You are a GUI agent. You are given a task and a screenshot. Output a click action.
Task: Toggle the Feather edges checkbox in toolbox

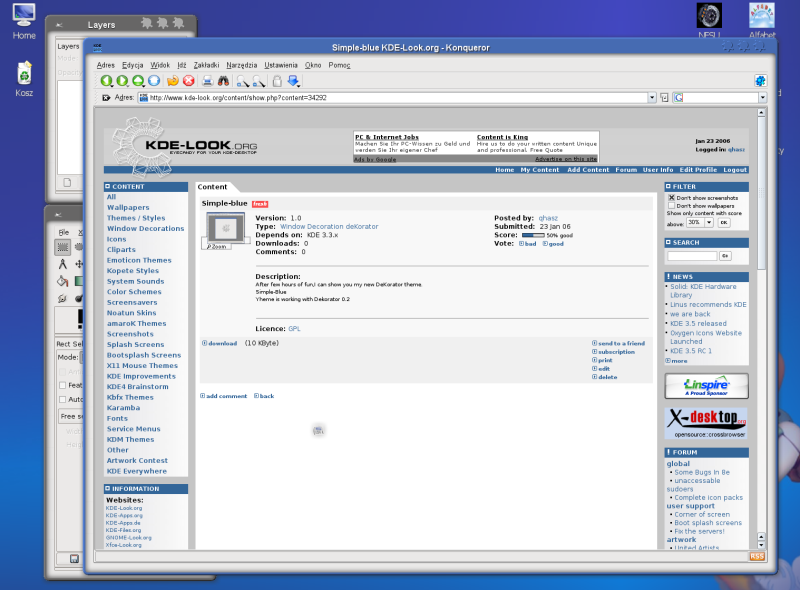63,385
